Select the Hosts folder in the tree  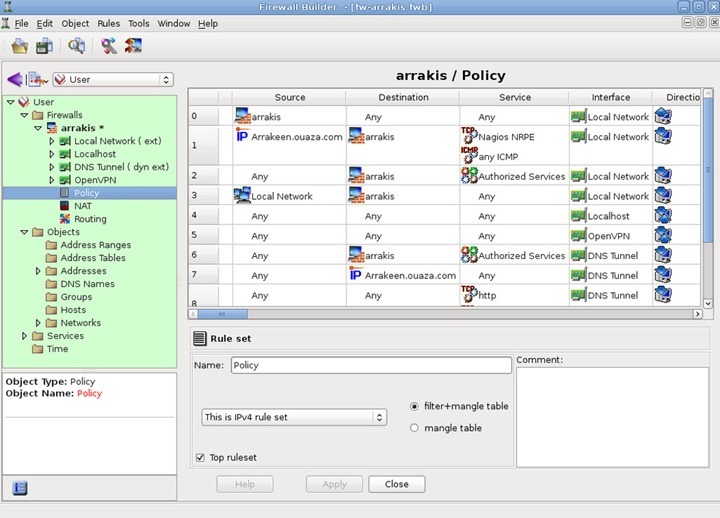pyautogui.click(x=73, y=310)
